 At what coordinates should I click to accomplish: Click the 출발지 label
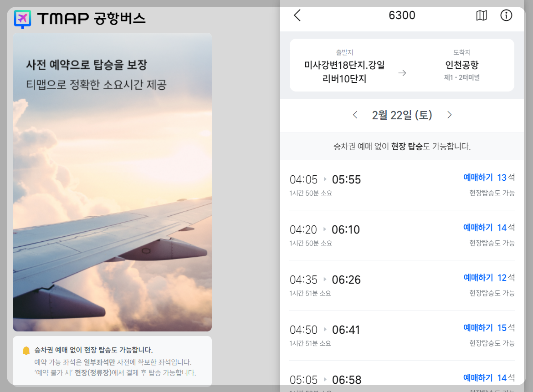point(344,52)
